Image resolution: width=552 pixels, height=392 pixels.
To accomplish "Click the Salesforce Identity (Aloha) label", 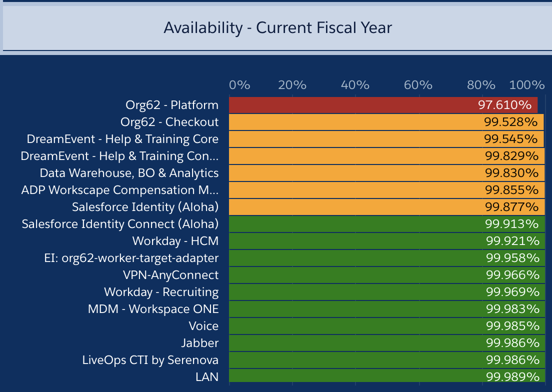I will 145,207.
